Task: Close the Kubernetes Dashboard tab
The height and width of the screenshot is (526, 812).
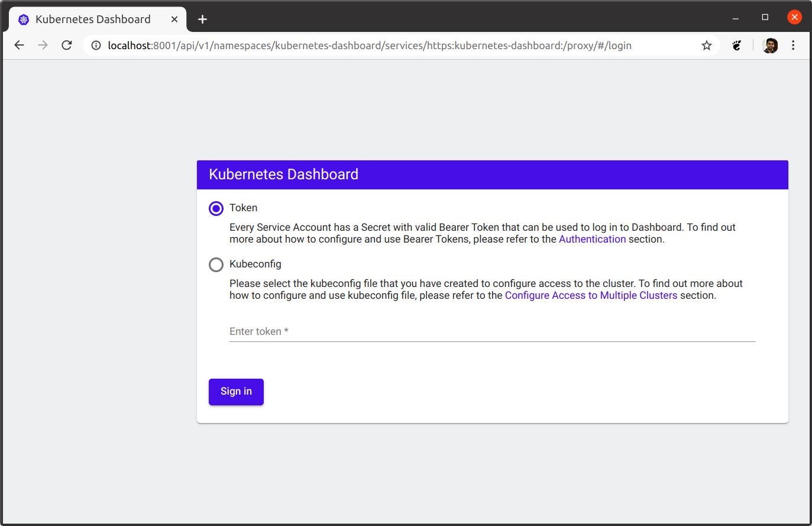Action: pos(174,20)
